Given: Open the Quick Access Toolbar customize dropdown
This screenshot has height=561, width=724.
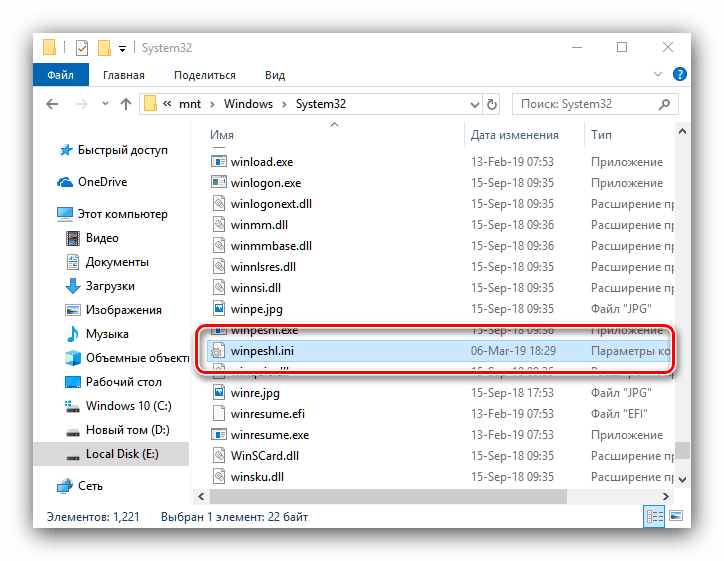Looking at the screenshot, I should (x=122, y=48).
